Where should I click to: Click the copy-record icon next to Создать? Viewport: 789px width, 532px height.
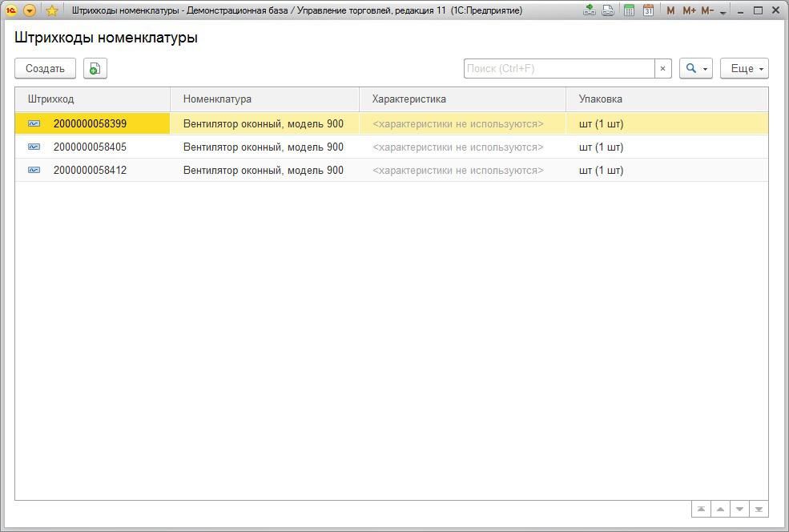point(95,69)
